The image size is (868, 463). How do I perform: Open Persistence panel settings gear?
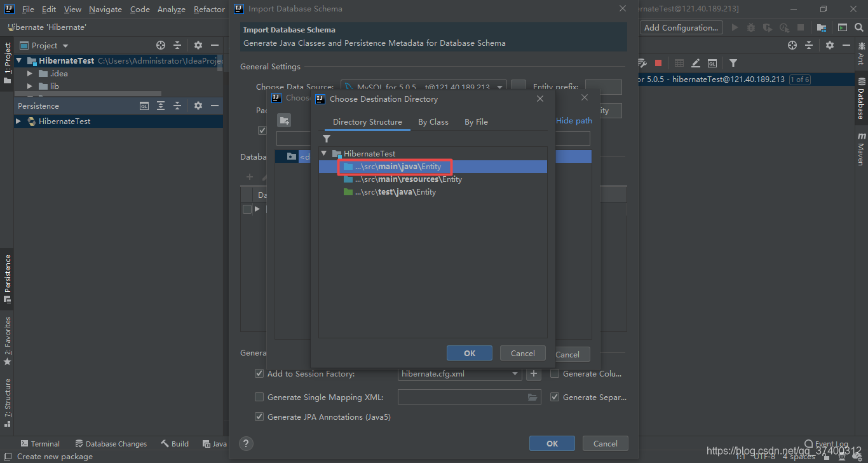198,106
